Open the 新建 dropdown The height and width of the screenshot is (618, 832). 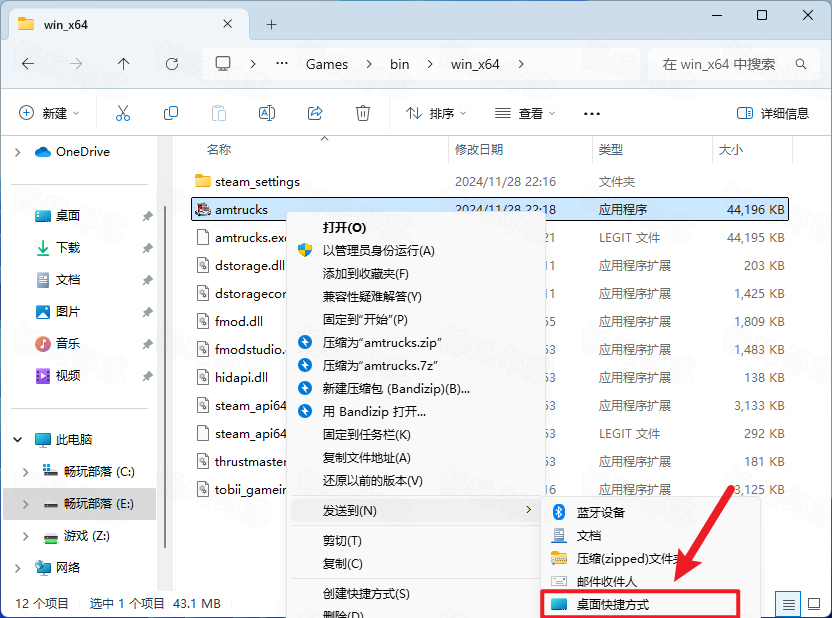(x=49, y=113)
